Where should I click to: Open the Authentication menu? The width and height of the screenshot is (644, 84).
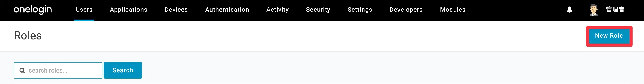[227, 10]
